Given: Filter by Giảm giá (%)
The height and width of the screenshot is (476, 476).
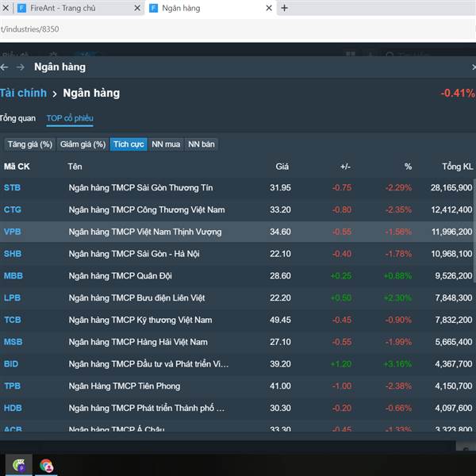Looking at the screenshot, I should point(83,144).
